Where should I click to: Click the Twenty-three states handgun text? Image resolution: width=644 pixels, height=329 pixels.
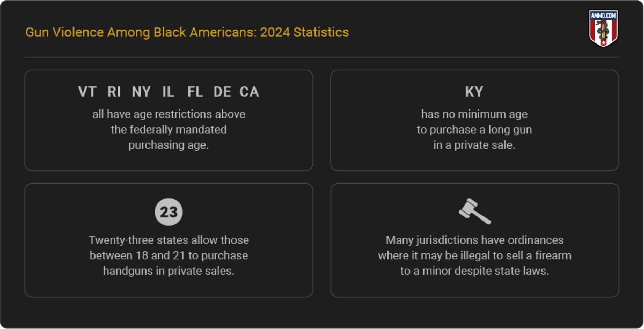click(169, 255)
